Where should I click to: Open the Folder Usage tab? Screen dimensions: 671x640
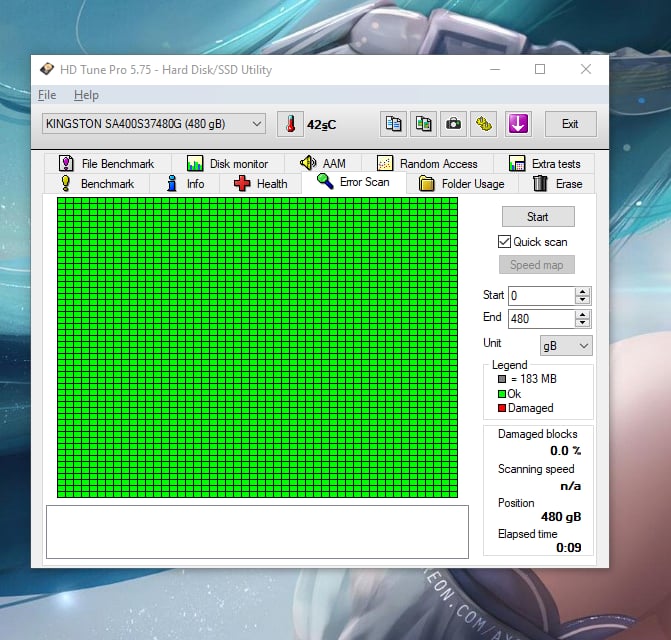pos(462,184)
